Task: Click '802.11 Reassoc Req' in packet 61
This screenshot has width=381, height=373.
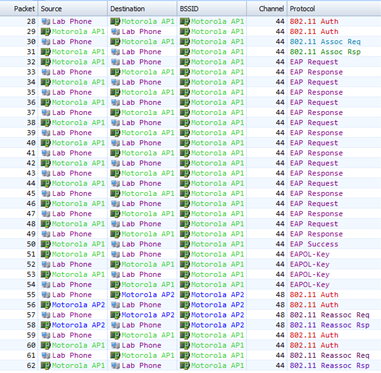Action: (330, 356)
